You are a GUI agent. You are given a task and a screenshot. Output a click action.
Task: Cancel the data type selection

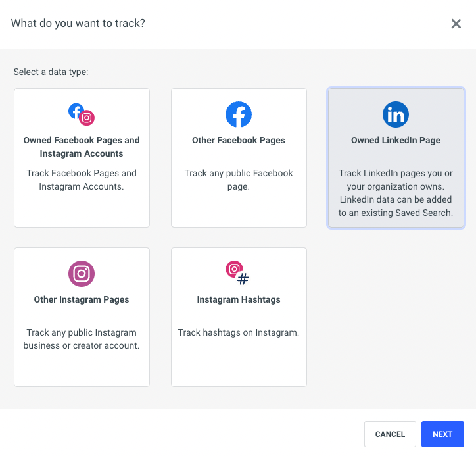click(390, 434)
